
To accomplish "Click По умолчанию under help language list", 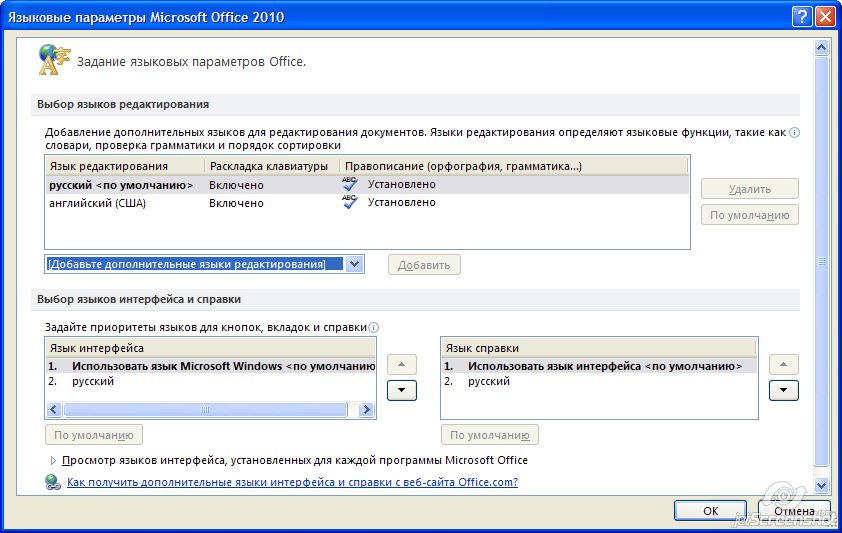I will (x=490, y=435).
